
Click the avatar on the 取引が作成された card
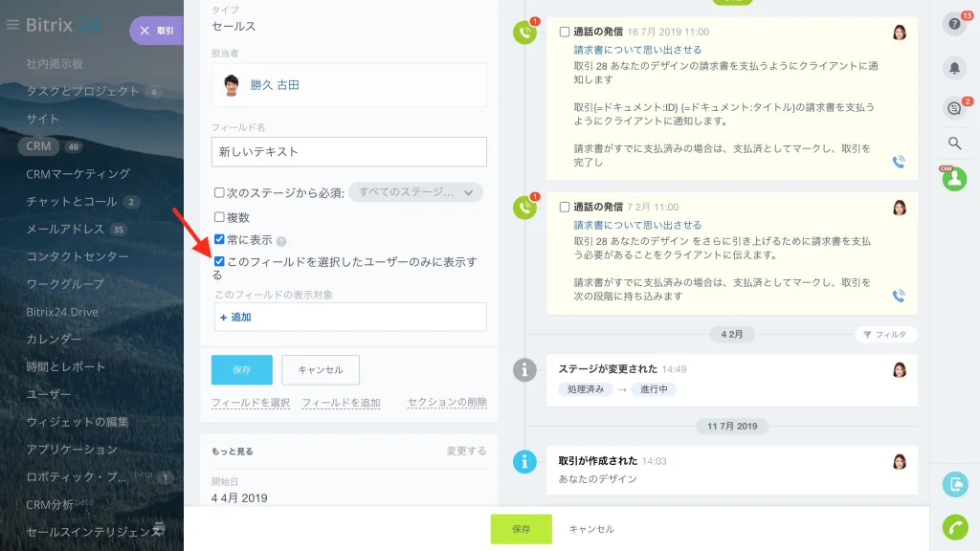tap(900, 462)
